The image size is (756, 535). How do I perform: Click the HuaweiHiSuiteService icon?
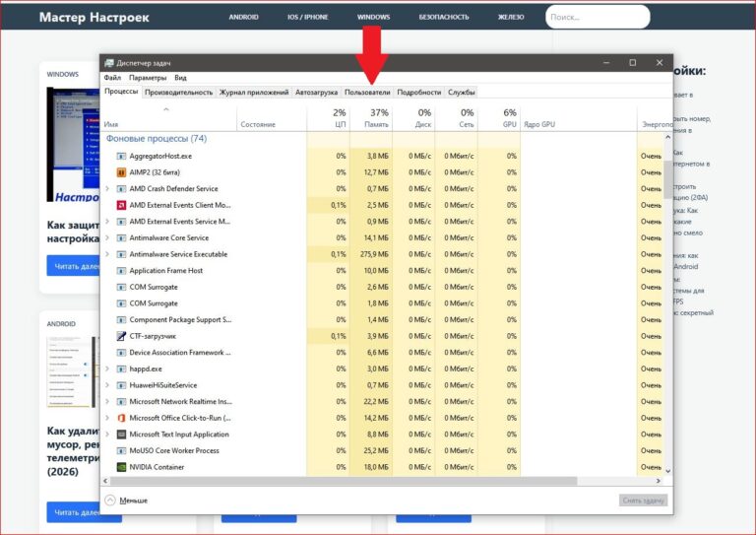tap(121, 385)
